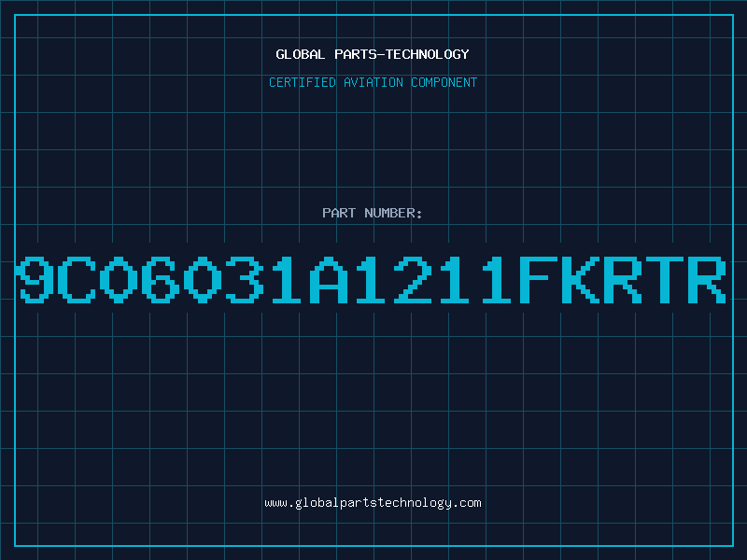Open the www.globalpartstechnology.com link
Screen dimensions: 747x560
tap(373, 503)
